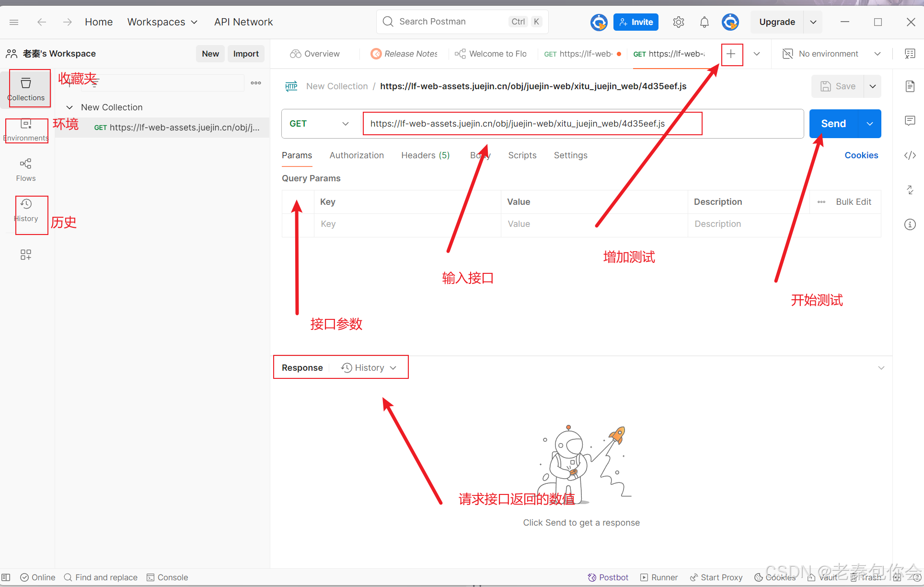Click Start Proxy in status bar
The image size is (924, 587).
point(716,577)
